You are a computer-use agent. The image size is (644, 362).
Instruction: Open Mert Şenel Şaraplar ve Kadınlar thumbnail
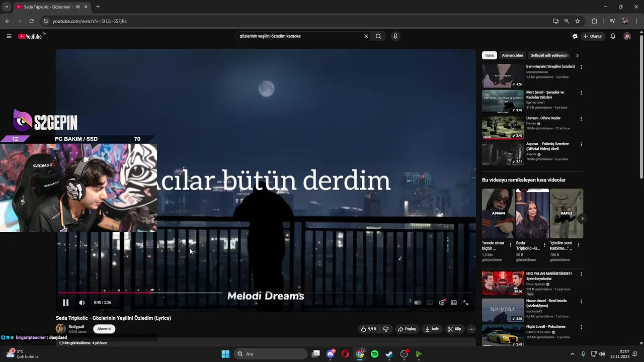[x=503, y=102]
